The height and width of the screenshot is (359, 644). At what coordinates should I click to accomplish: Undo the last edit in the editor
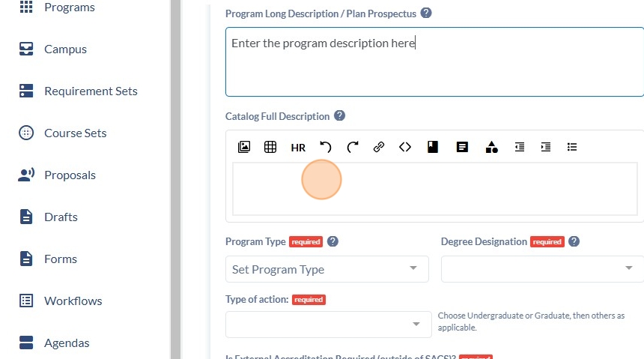tap(325, 147)
